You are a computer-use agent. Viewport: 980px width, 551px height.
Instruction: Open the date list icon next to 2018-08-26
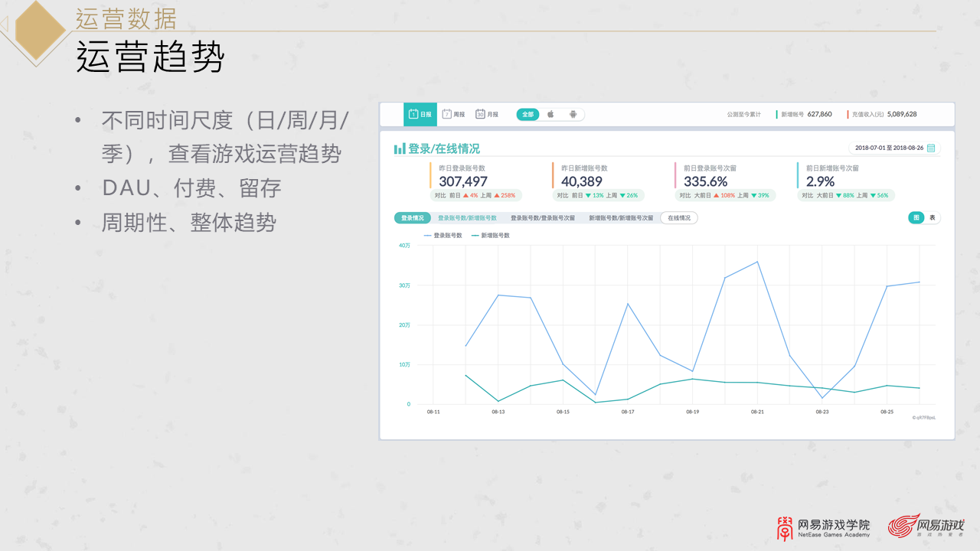pos(930,148)
